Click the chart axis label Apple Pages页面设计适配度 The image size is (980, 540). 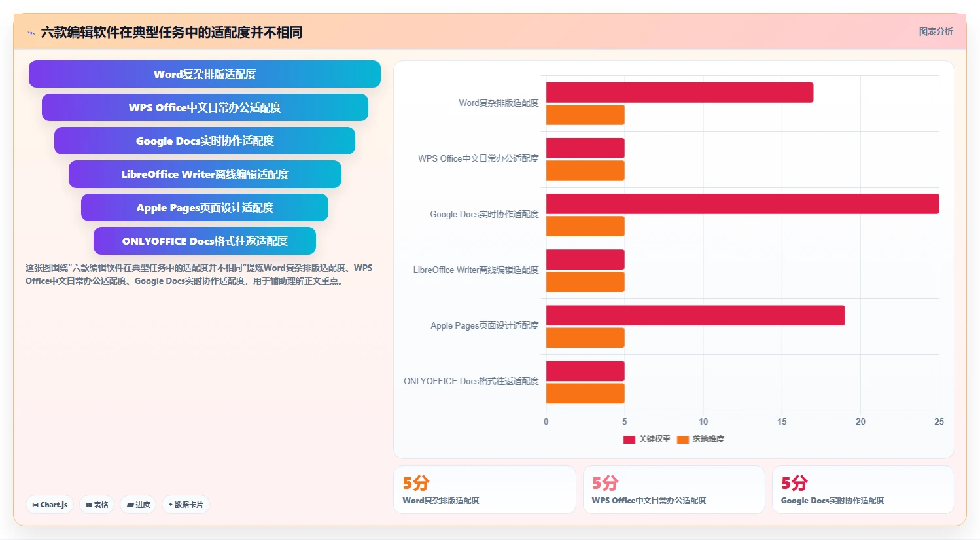(485, 325)
